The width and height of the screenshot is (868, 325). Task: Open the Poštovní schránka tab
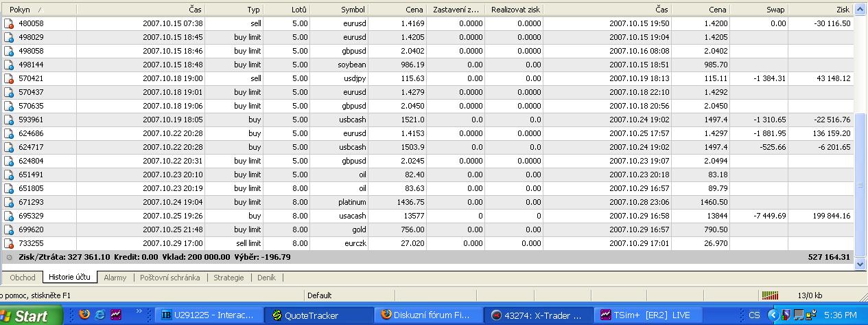[x=169, y=278]
